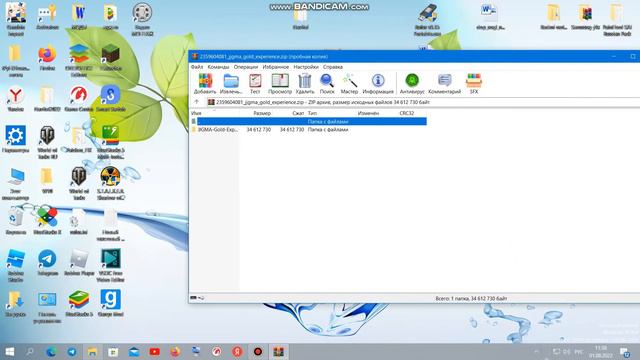Select the highlighted parent folder row

coord(309,122)
